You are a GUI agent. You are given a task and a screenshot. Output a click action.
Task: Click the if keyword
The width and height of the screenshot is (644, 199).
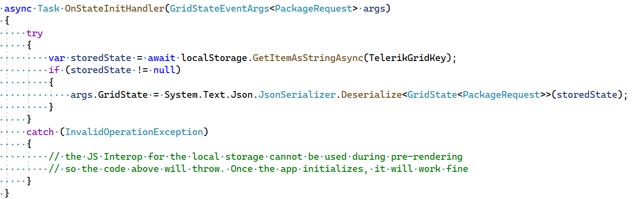(54, 70)
